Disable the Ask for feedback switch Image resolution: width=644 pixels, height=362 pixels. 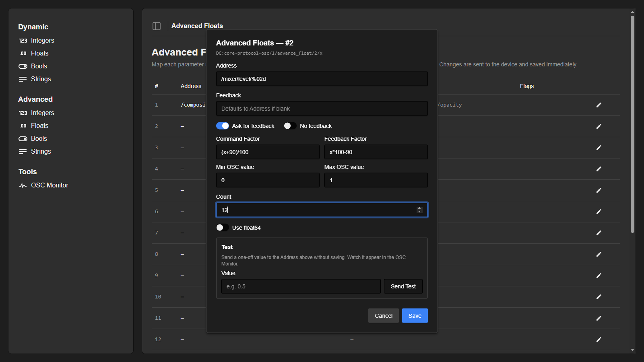223,126
